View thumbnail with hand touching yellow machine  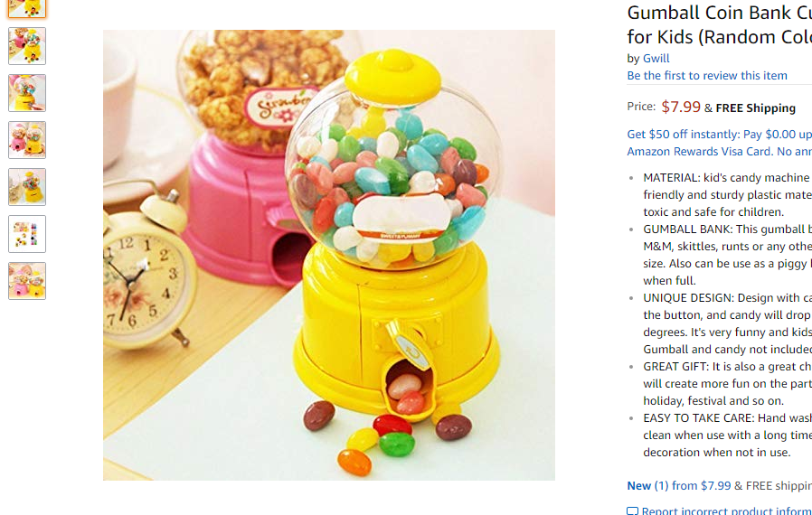coord(27,93)
